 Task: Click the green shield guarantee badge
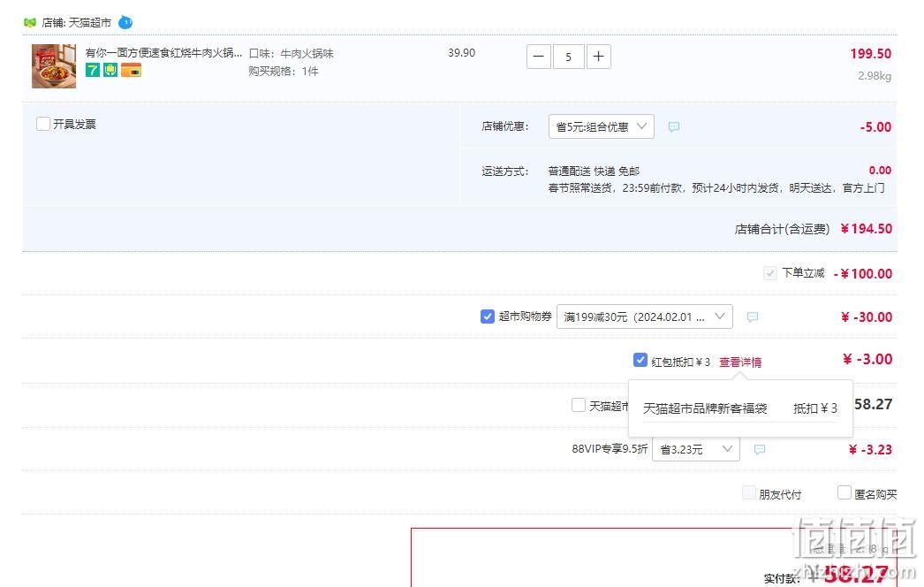[x=110, y=70]
